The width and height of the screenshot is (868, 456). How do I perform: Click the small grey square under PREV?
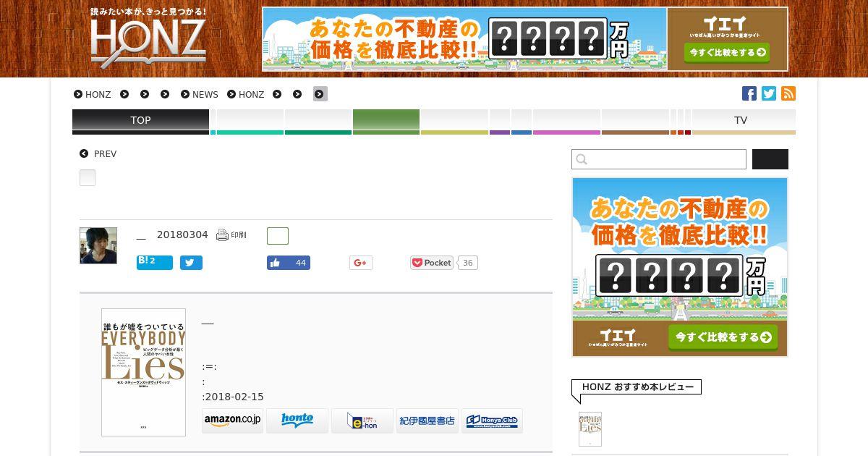coord(88,177)
